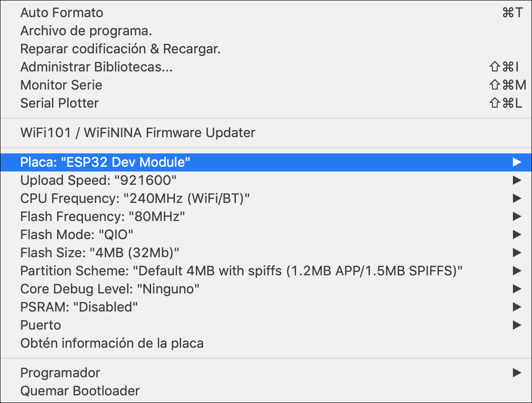Expand Flash Size 4MB options

tap(266, 252)
